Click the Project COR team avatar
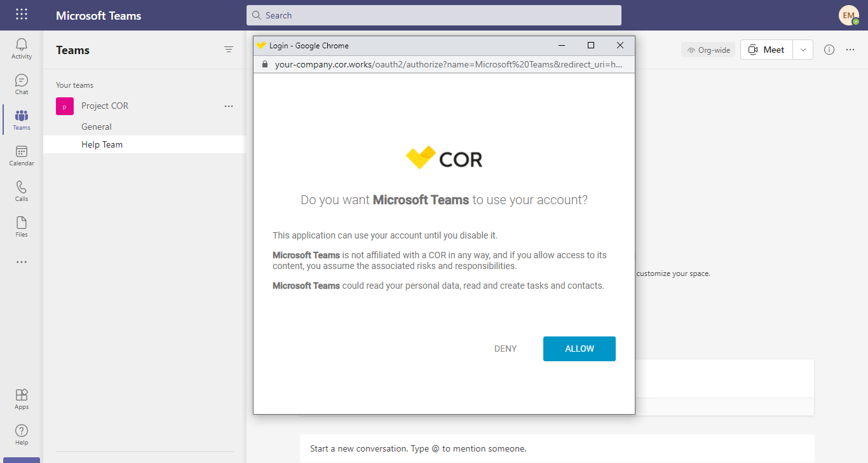 (x=65, y=106)
